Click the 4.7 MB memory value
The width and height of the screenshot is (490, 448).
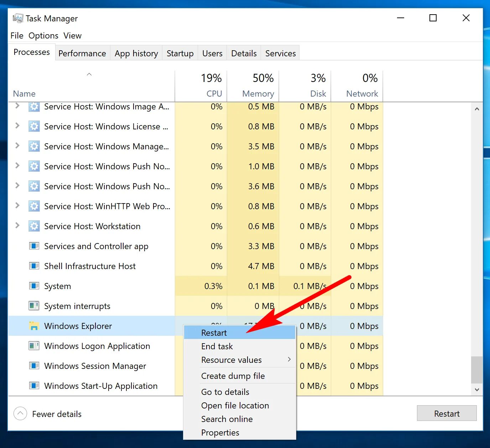[261, 266]
